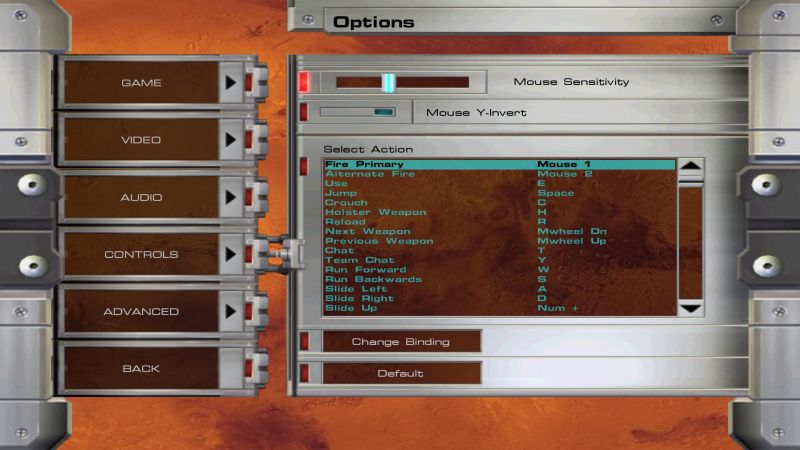Screen dimensions: 800x450
Task: Go BACK to the previous menu
Action: (x=141, y=369)
